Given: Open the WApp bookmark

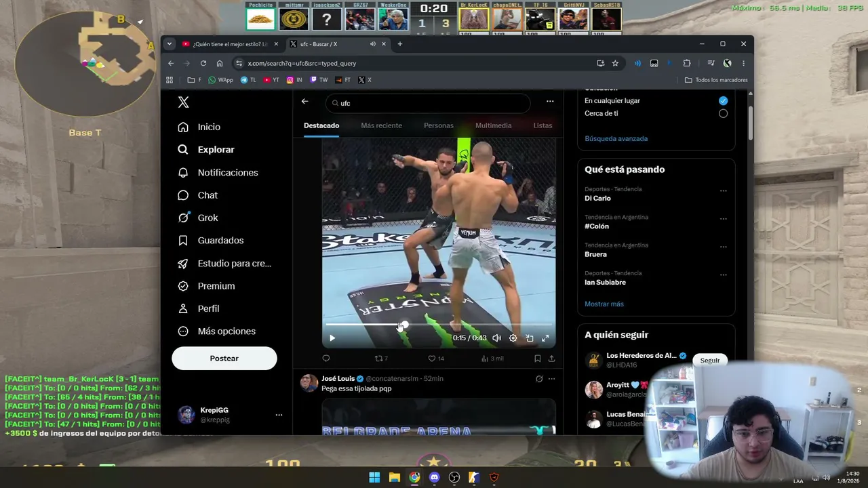Looking at the screenshot, I should click(x=220, y=80).
